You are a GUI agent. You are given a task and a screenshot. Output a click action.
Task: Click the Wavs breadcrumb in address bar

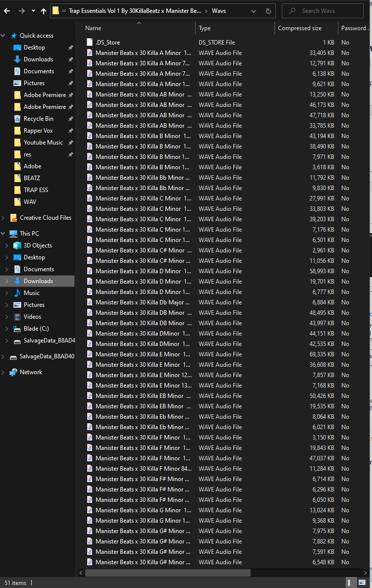[218, 10]
